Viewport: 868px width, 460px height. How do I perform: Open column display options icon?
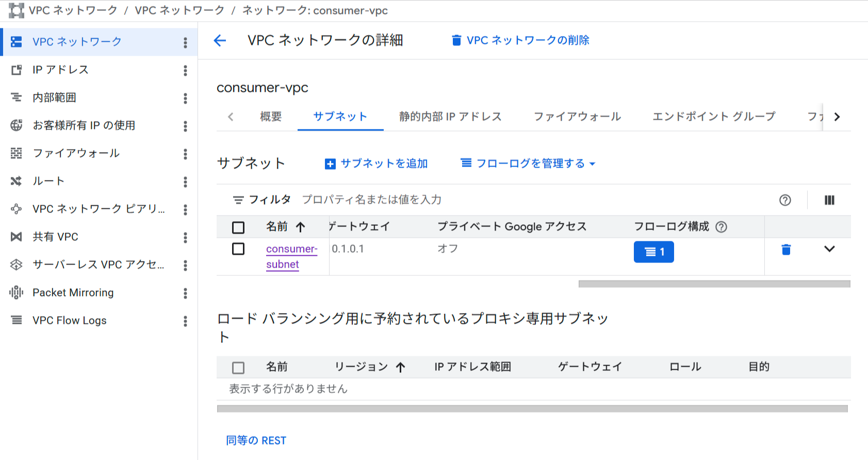[829, 200]
